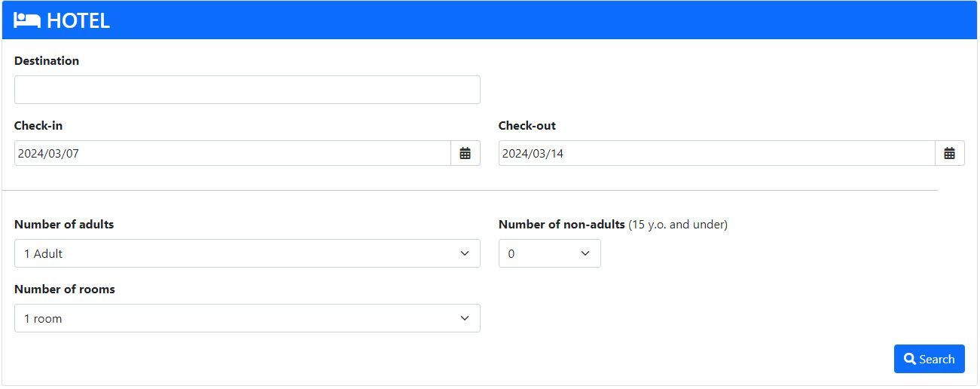The width and height of the screenshot is (980, 389).
Task: Click the HOTEL header title
Action: (x=78, y=21)
